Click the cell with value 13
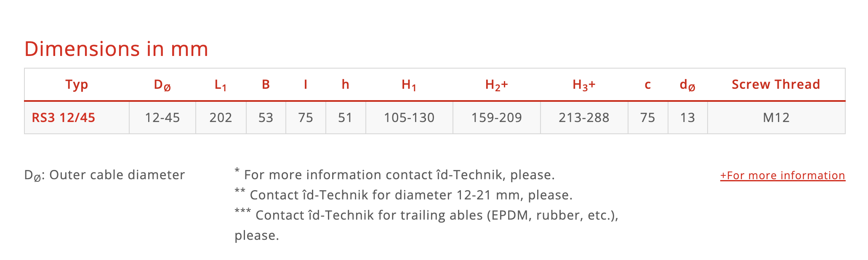 pyautogui.click(x=687, y=117)
